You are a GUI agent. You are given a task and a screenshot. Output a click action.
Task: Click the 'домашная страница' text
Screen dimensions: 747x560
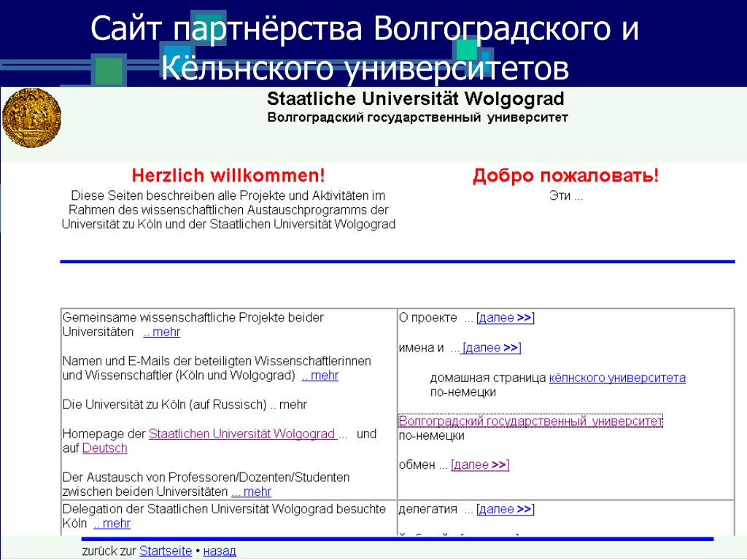coord(488,378)
